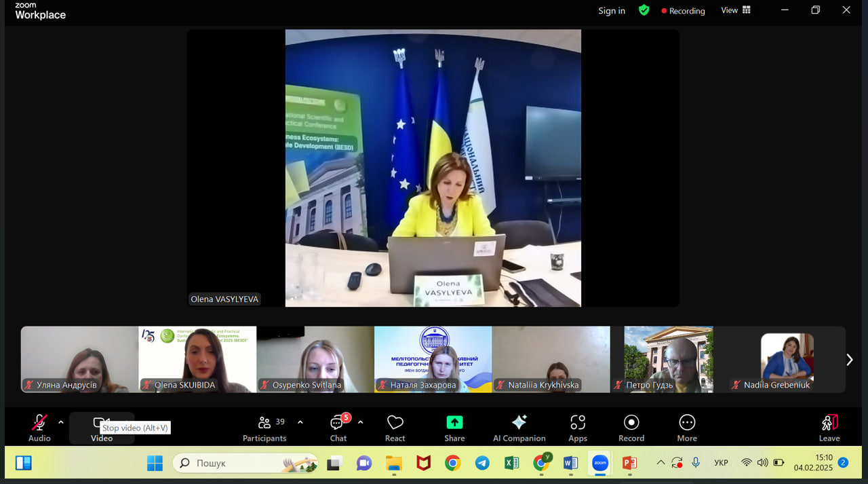Open the Chat panel
868x484 pixels.
(338, 428)
